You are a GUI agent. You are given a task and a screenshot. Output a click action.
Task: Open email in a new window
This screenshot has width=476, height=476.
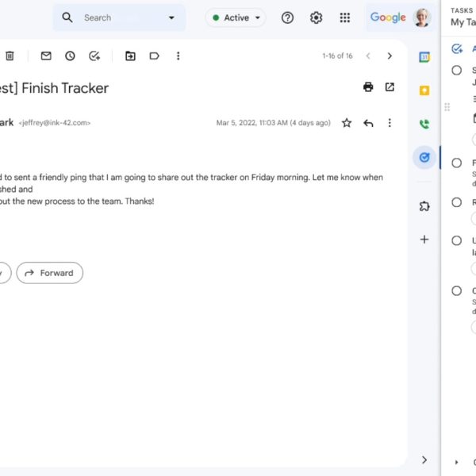point(390,87)
